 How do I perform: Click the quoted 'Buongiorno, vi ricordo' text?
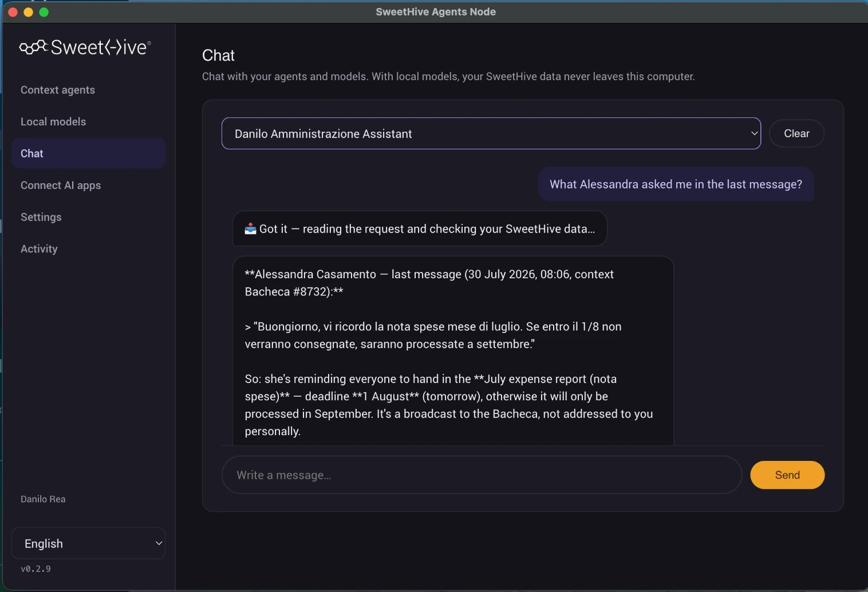pyautogui.click(x=433, y=336)
